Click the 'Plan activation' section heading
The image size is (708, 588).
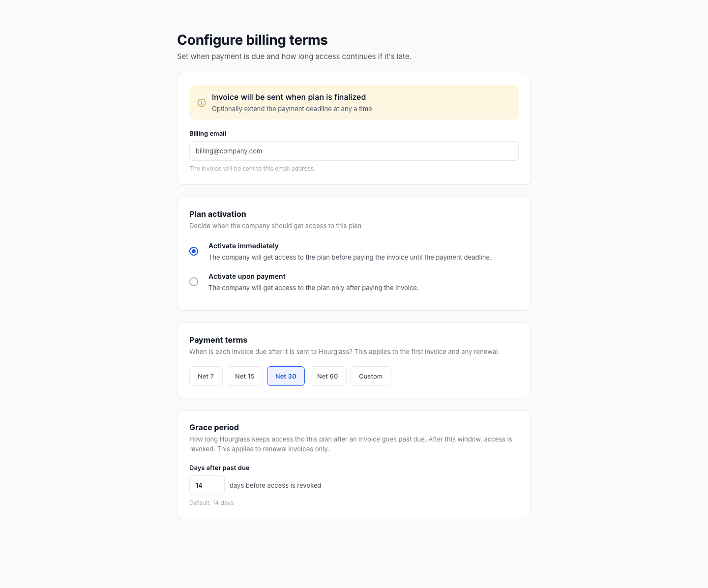218,214
